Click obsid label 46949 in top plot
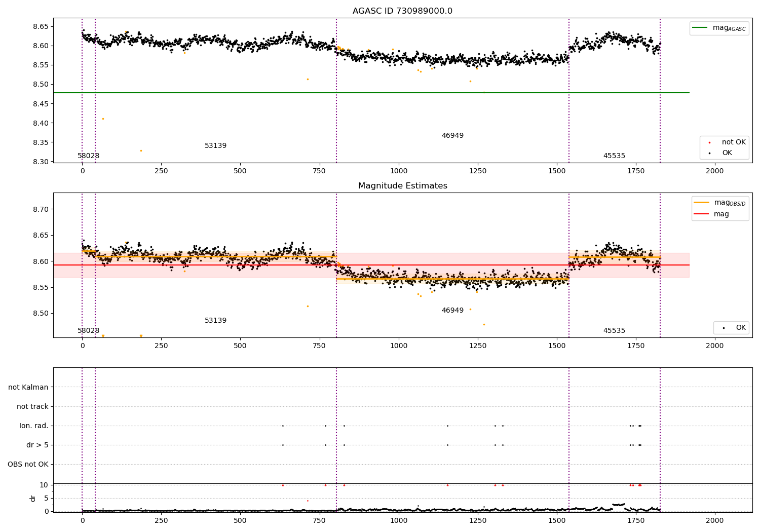 pyautogui.click(x=452, y=136)
